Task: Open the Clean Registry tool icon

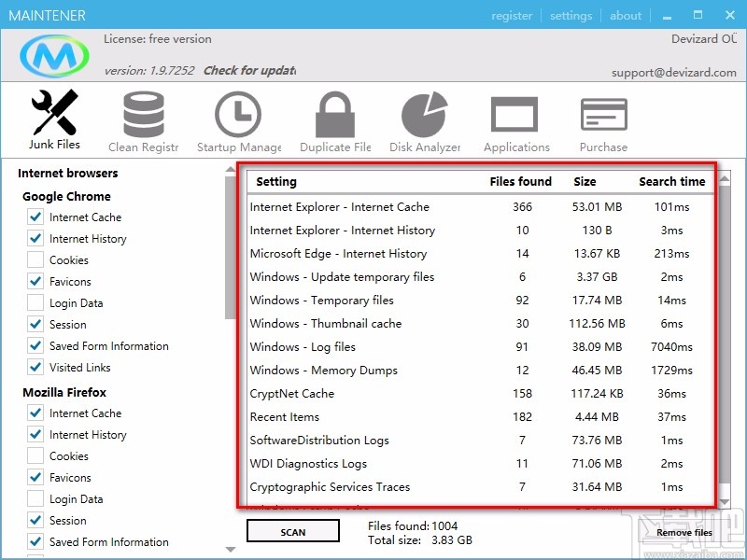Action: [143, 116]
